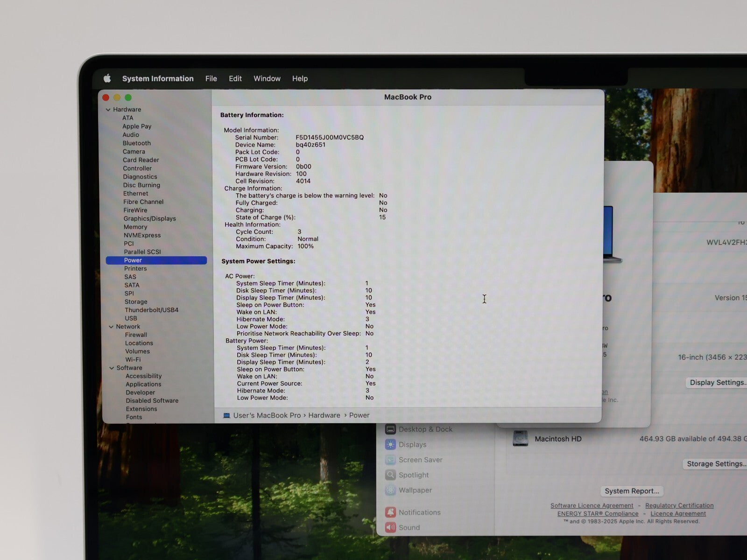
Task: Open the Regulatory Certification link
Action: pyautogui.click(x=679, y=505)
